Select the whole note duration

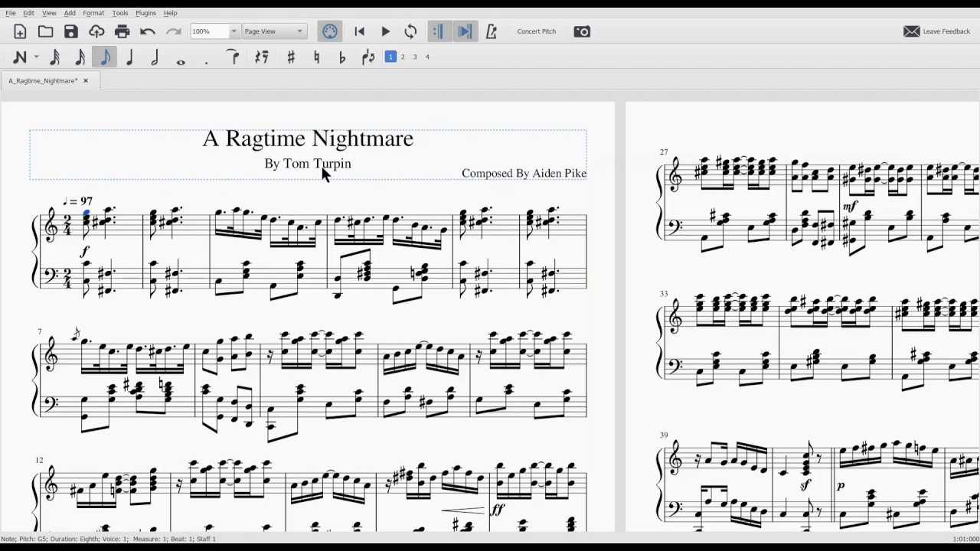(181, 61)
